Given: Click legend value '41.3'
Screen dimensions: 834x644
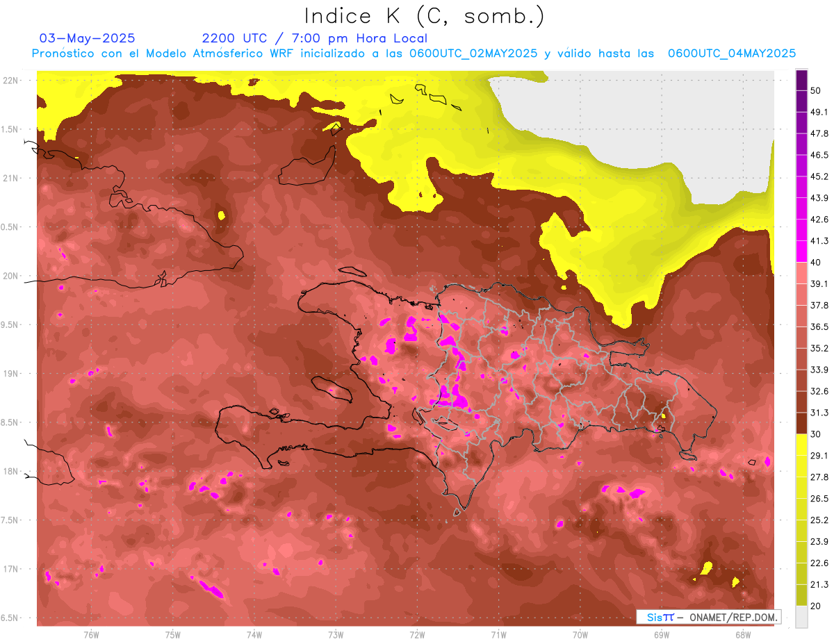Looking at the screenshot, I should coord(819,241).
